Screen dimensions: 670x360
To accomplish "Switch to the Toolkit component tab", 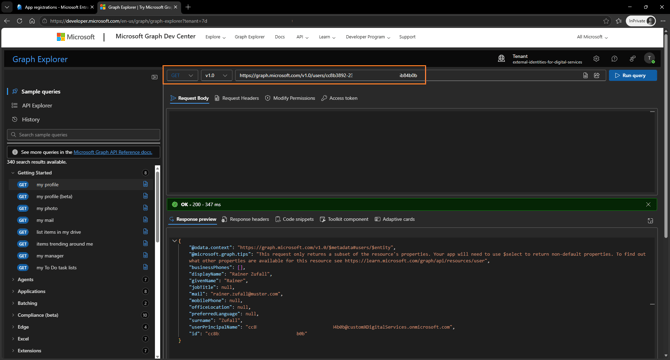I will point(344,220).
